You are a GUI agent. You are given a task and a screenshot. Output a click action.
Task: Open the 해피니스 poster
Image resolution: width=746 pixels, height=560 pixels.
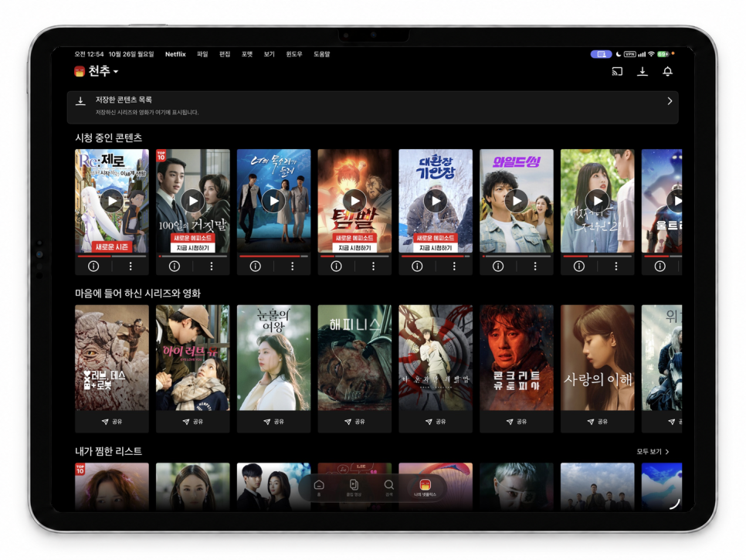[x=354, y=358]
